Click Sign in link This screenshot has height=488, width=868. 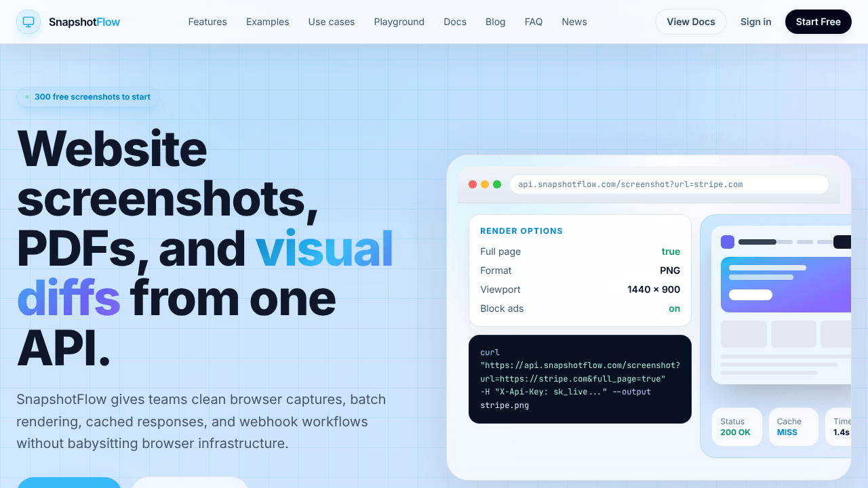(x=756, y=22)
